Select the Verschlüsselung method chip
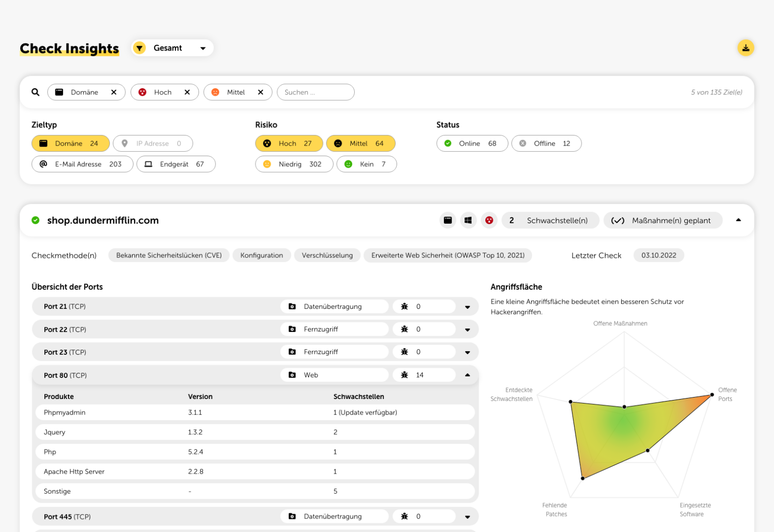 click(x=327, y=255)
